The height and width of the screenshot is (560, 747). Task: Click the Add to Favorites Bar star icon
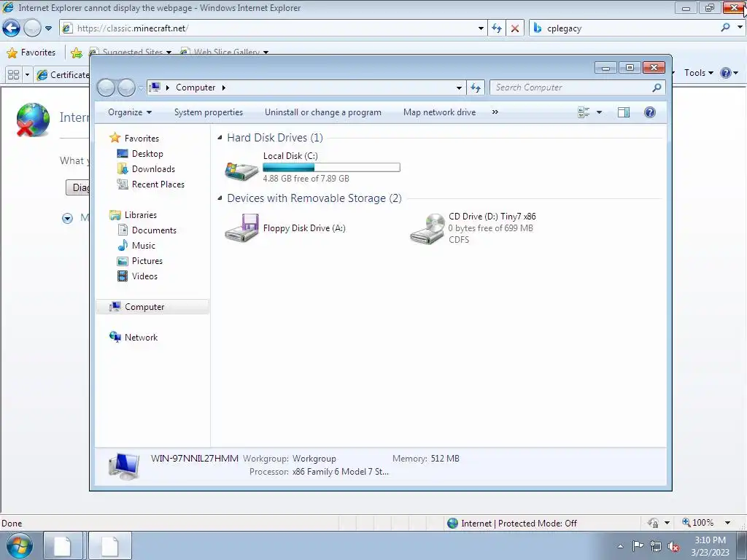(x=76, y=52)
